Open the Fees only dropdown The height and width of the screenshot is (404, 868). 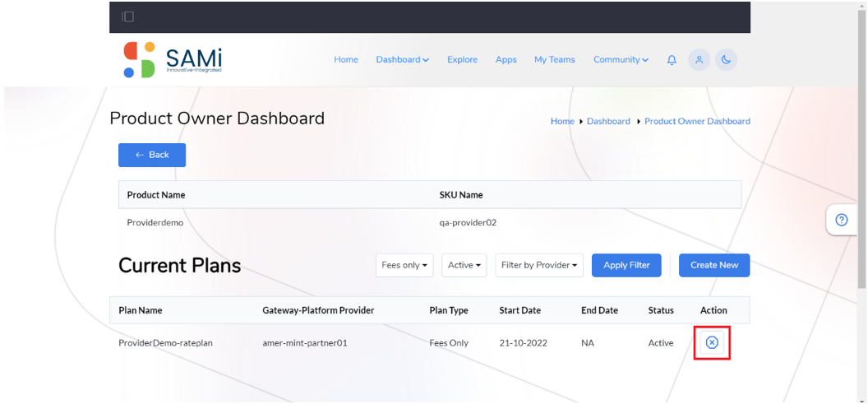(404, 266)
